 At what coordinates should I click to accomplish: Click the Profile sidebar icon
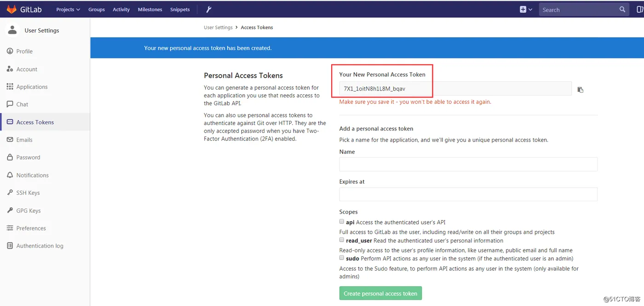pos(10,51)
